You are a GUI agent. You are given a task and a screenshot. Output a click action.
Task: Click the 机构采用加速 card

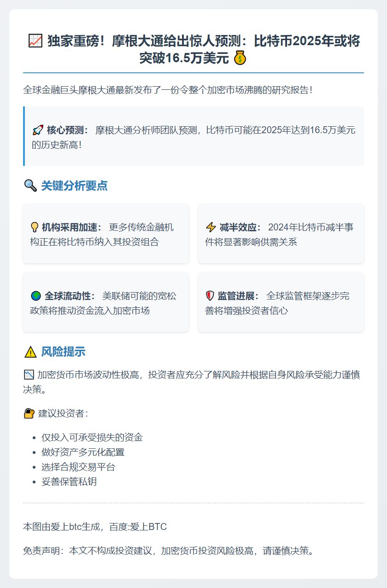[x=106, y=234]
